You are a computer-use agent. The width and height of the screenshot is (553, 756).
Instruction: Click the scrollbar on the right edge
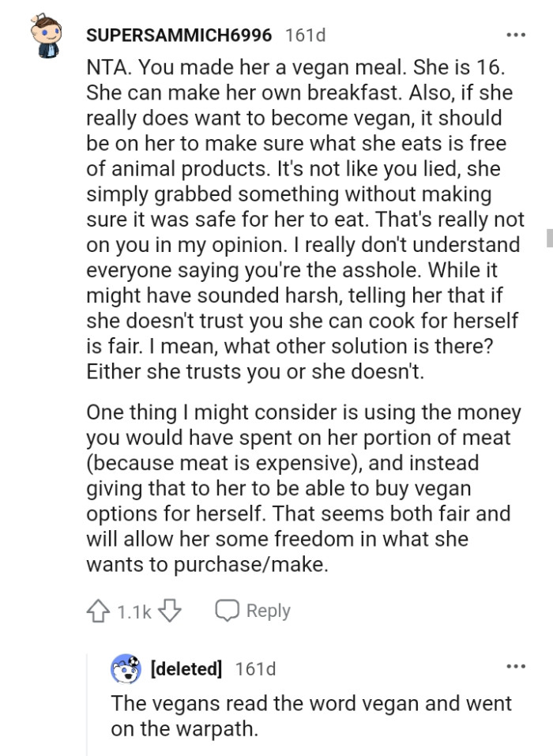click(x=549, y=236)
